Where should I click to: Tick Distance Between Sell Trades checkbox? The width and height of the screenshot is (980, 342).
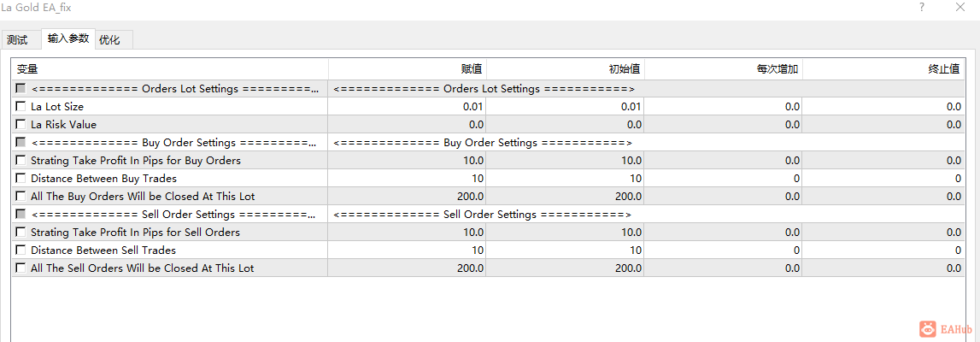click(x=21, y=251)
